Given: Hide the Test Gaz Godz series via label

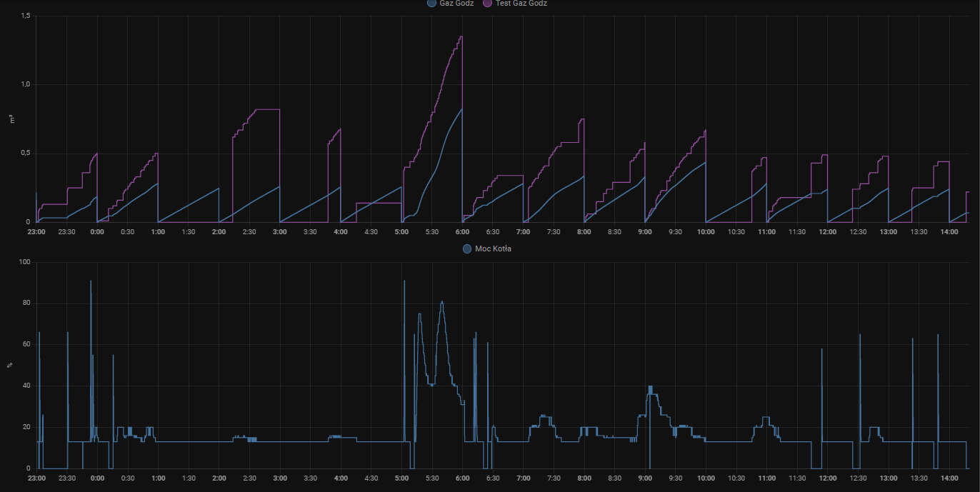Looking at the screenshot, I should pos(521,4).
